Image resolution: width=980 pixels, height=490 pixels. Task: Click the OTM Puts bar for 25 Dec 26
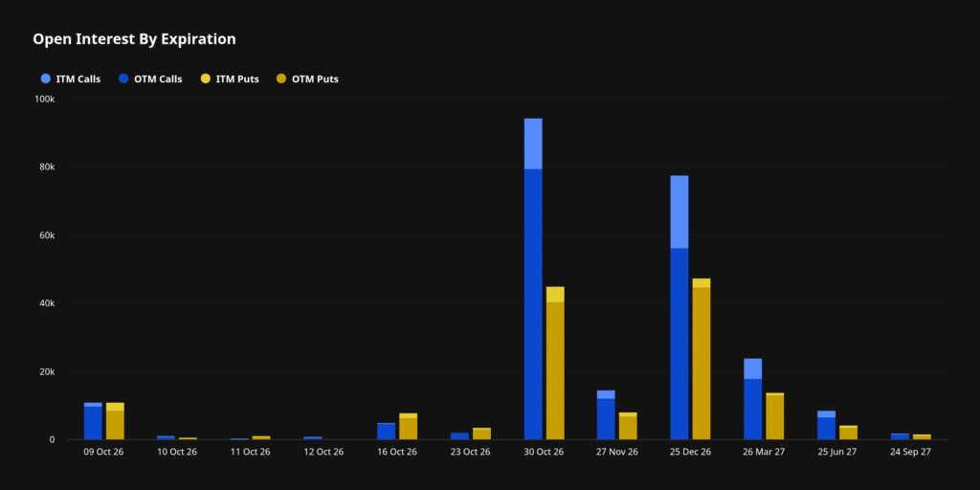coord(702,363)
